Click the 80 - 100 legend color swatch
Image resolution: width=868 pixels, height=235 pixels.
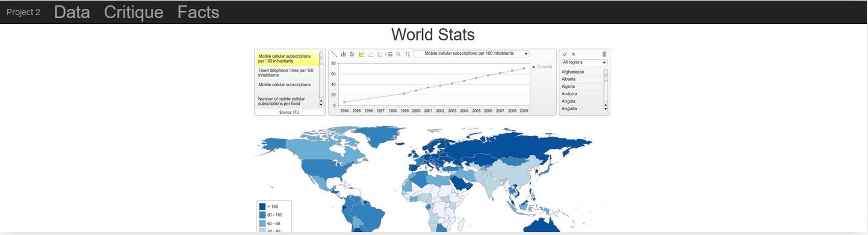tap(262, 215)
